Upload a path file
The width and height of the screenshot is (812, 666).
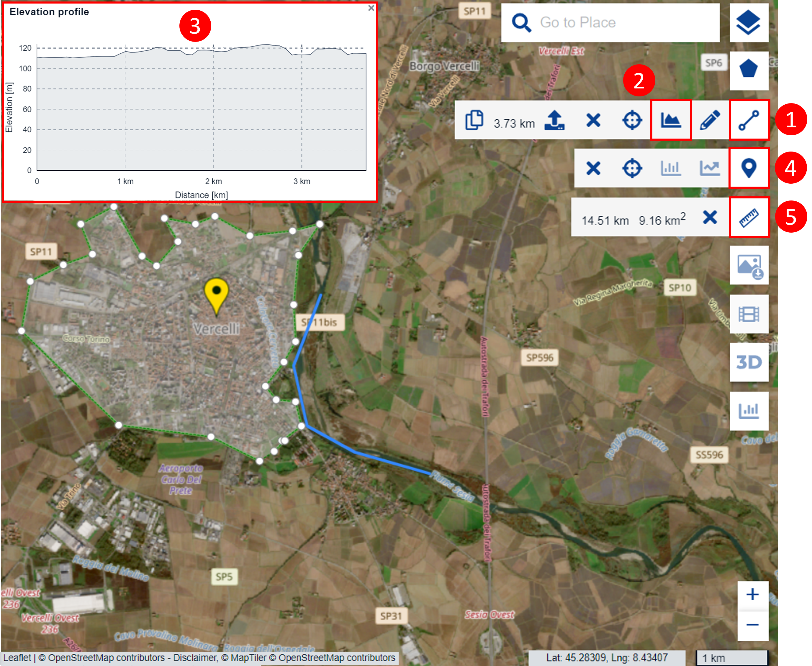pos(554,120)
